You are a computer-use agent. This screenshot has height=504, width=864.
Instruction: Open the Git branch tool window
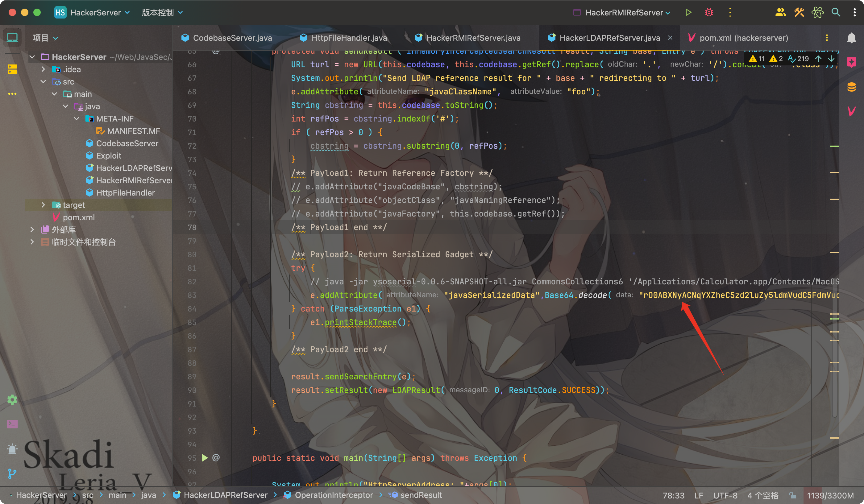pyautogui.click(x=12, y=474)
